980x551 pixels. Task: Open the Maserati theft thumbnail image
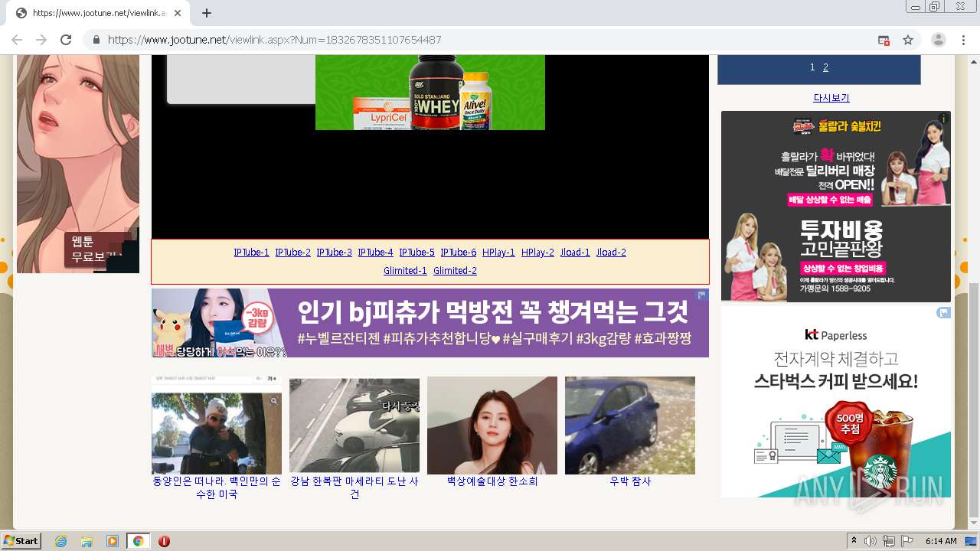tap(354, 425)
